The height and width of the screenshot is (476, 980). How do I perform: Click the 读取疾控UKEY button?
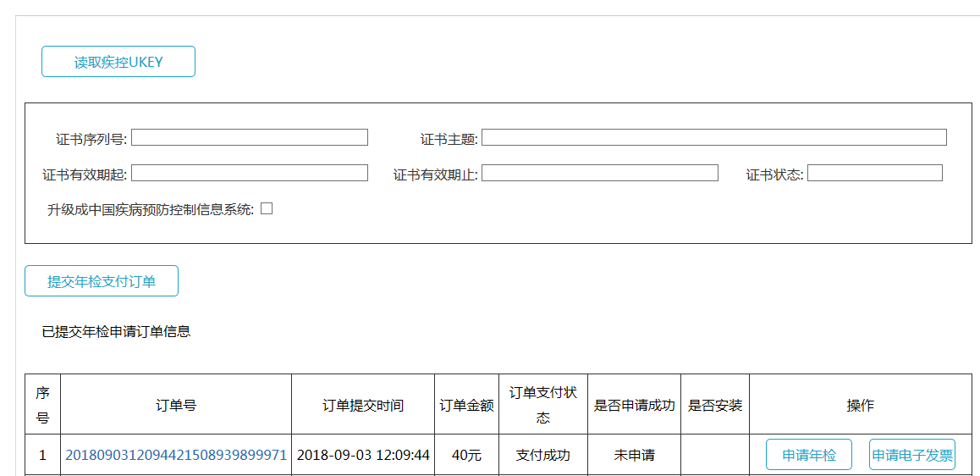point(118,62)
